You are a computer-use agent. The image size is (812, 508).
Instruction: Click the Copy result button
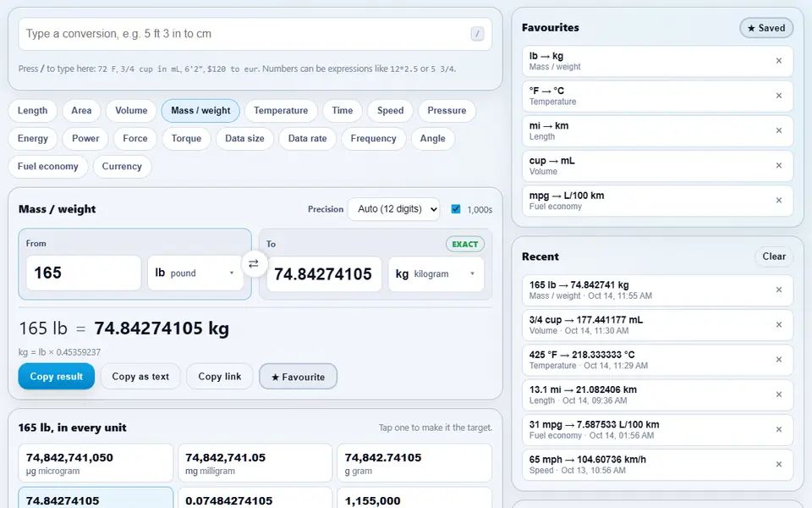click(57, 376)
